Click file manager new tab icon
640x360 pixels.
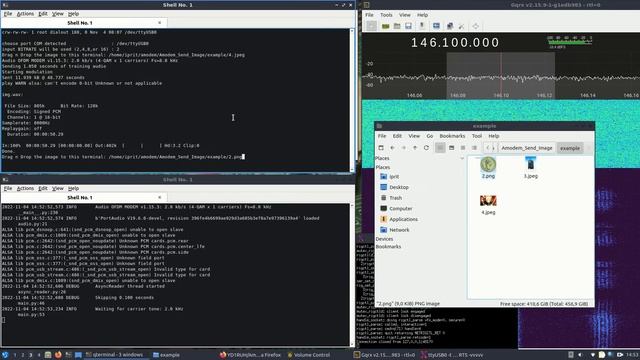(381, 148)
